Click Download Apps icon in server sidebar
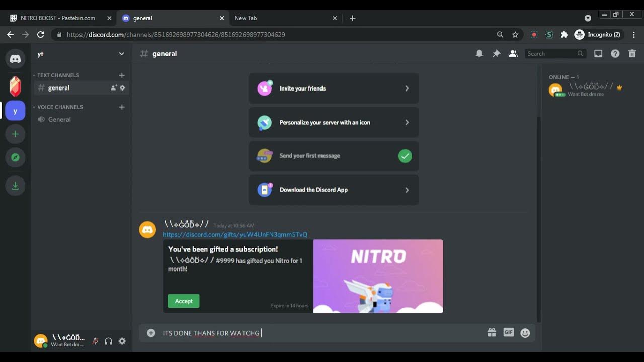Image resolution: width=644 pixels, height=362 pixels. tap(15, 186)
